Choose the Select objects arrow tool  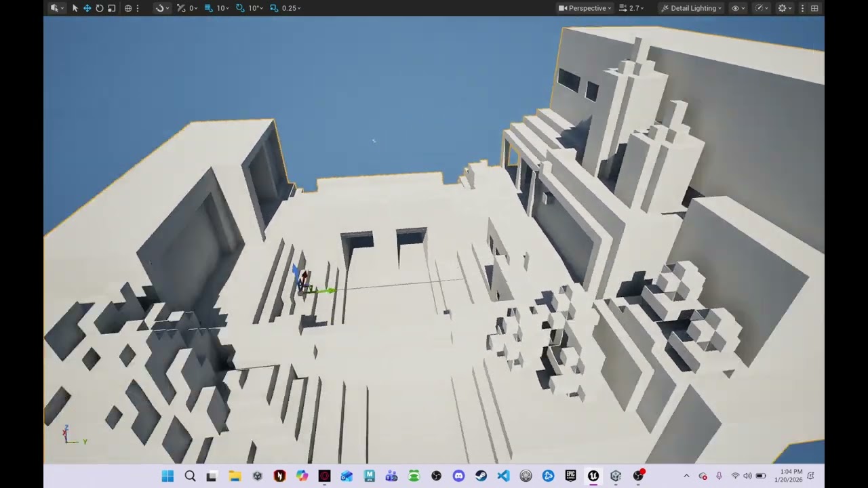click(75, 8)
